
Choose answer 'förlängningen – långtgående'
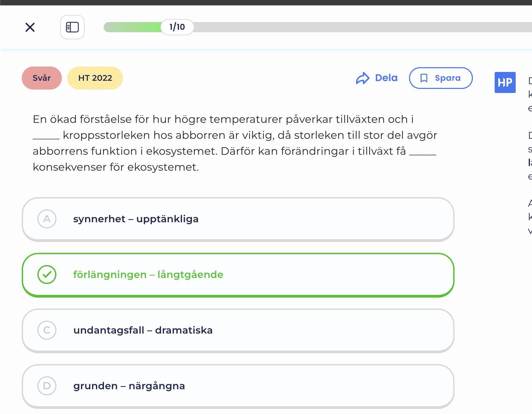[x=238, y=275]
